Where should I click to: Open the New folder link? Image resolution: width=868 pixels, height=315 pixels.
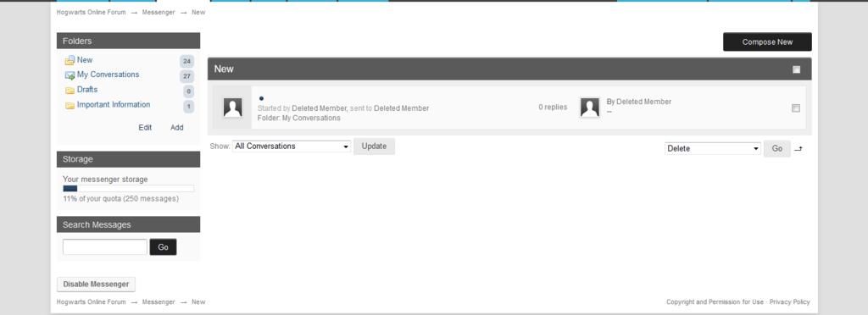click(85, 59)
